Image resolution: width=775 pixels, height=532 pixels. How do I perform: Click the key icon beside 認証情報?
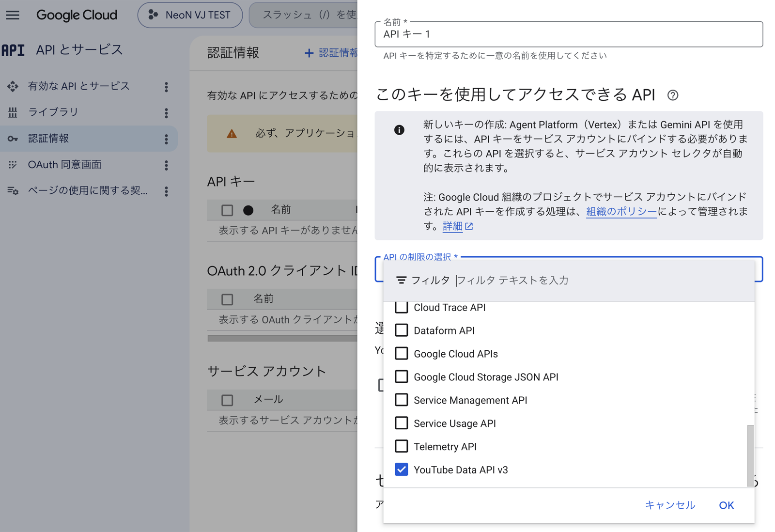coord(13,139)
